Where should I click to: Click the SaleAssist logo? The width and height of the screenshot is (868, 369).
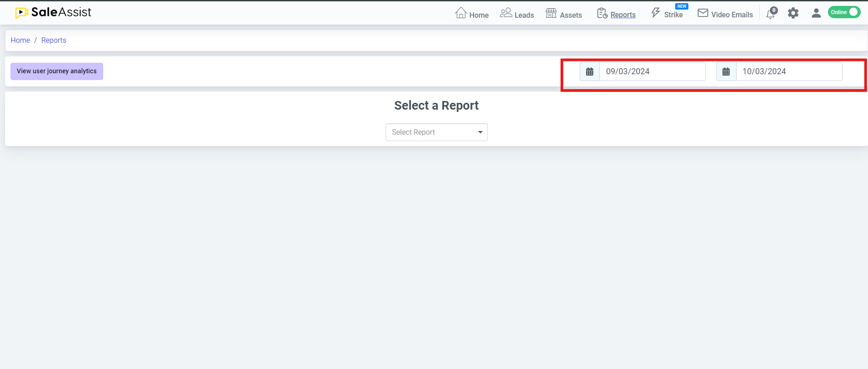[x=53, y=13]
